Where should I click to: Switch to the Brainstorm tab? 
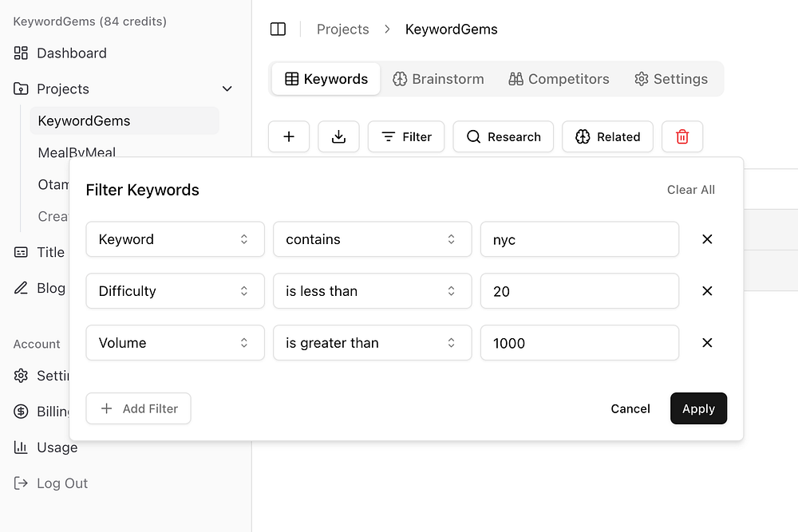tap(438, 79)
